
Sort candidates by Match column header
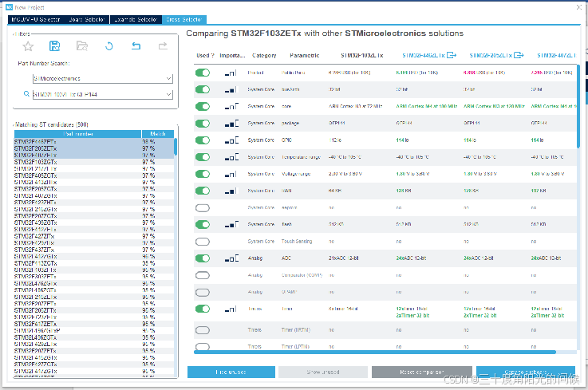(x=158, y=134)
